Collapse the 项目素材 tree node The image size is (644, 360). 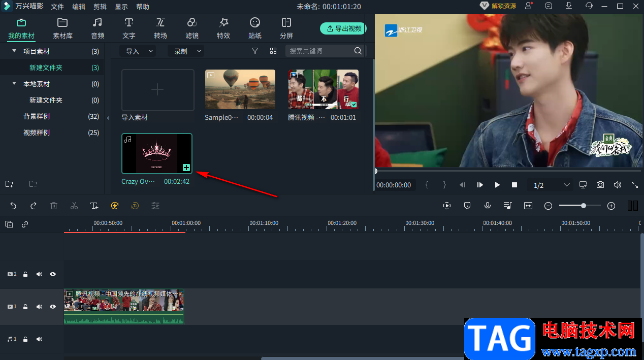(x=14, y=51)
